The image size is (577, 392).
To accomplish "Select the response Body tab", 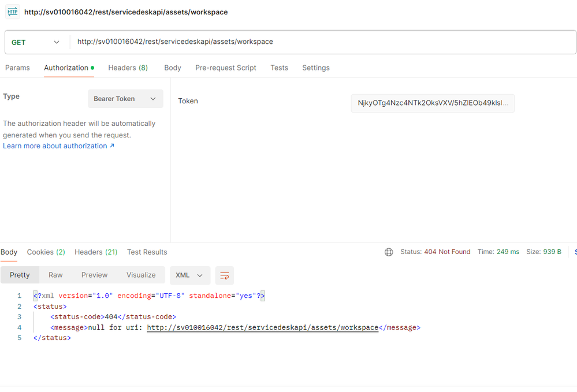I will coord(9,252).
